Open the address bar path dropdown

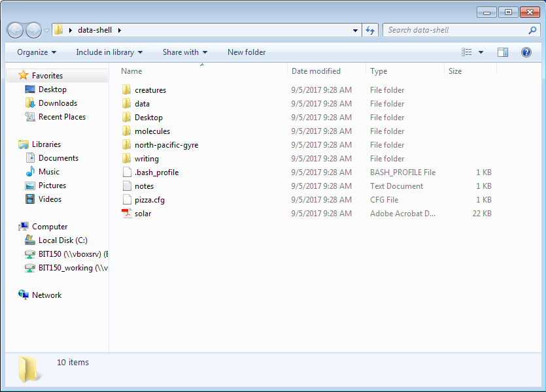354,29
